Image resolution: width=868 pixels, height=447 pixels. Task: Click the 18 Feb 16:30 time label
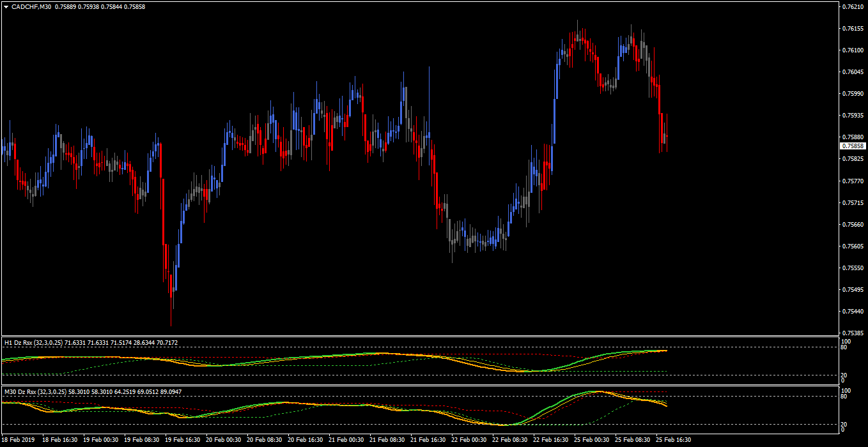coord(60,440)
